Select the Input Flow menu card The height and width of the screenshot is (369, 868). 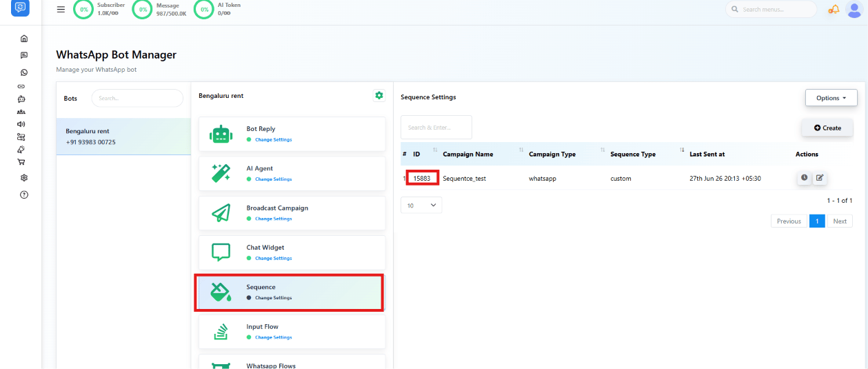292,332
